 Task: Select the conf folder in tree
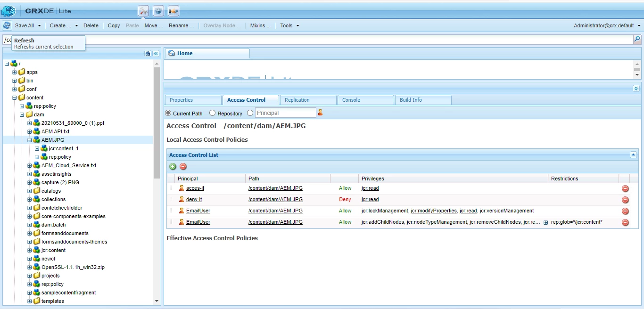pos(31,89)
